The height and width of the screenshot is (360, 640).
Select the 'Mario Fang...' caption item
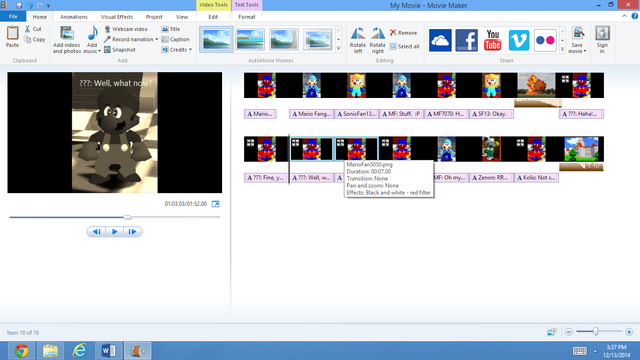311,114
